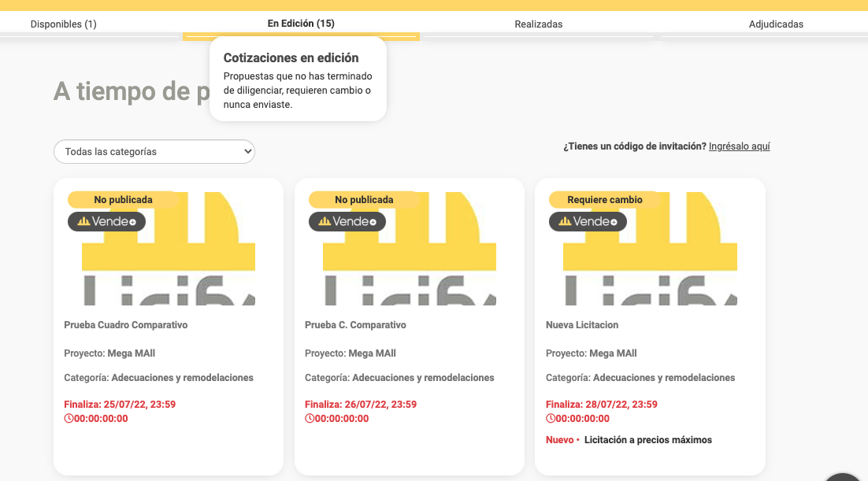Select the En Edición (15) tab
The width and height of the screenshot is (868, 481).
point(301,24)
